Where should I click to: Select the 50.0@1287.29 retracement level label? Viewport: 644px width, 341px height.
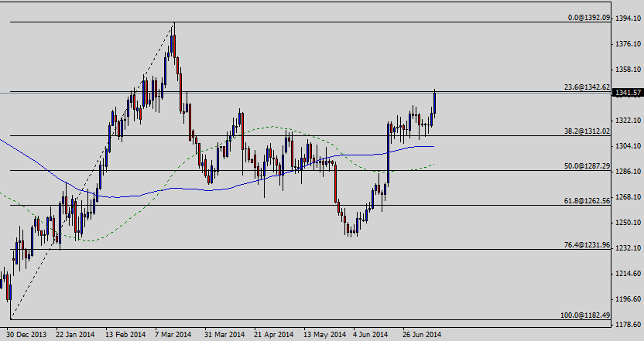coord(587,165)
